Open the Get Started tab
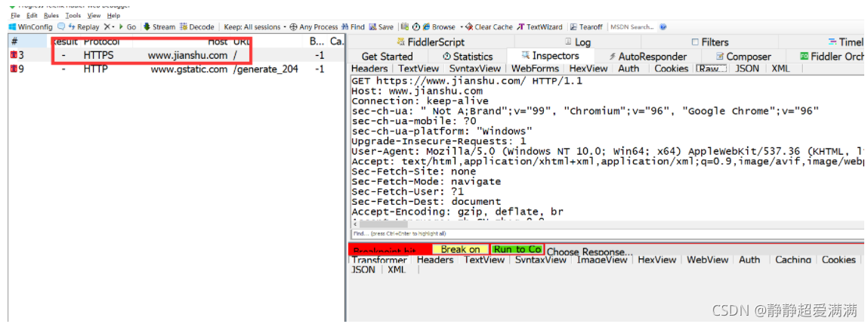 [x=387, y=57]
